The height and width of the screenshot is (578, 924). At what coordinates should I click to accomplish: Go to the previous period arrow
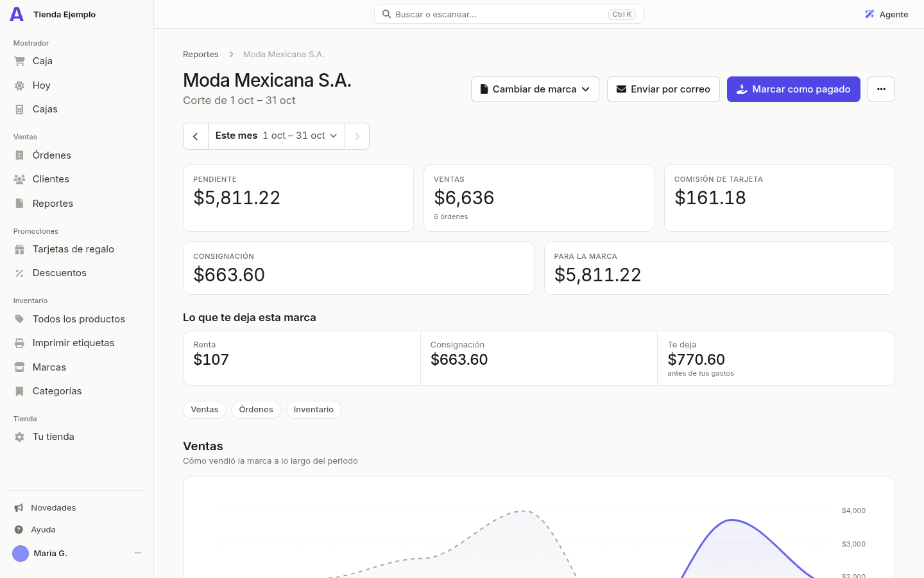(x=196, y=136)
